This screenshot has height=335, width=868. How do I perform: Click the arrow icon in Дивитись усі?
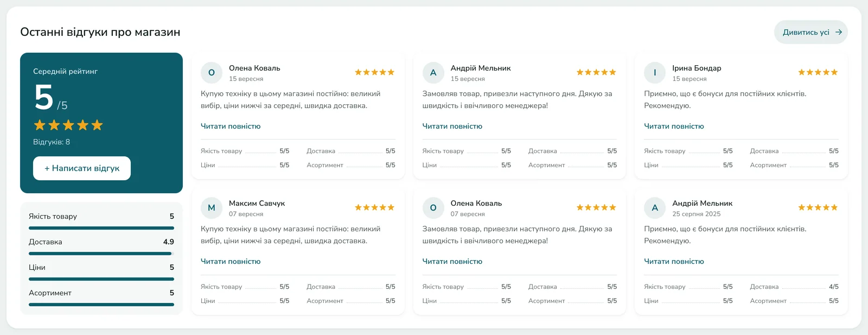tap(838, 32)
